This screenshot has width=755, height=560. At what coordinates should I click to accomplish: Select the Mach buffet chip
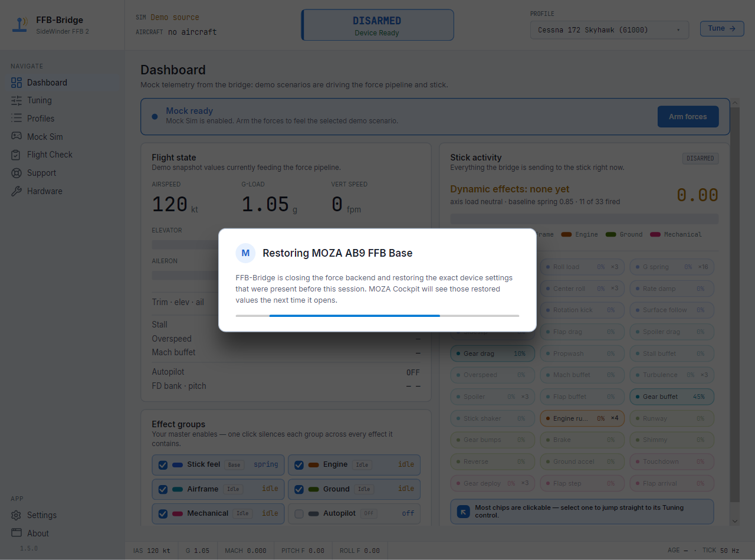point(582,375)
